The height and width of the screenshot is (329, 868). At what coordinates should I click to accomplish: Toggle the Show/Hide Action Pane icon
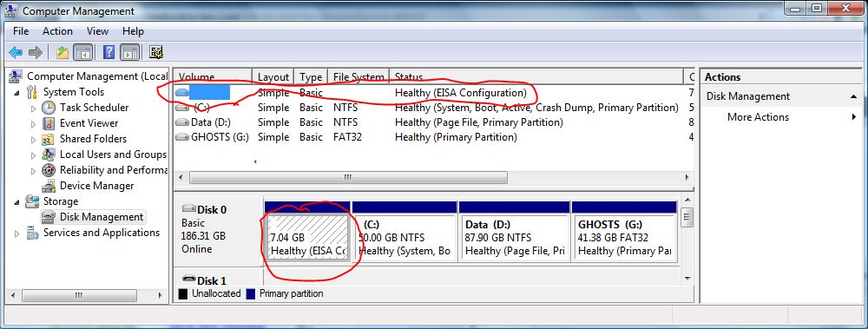point(130,53)
